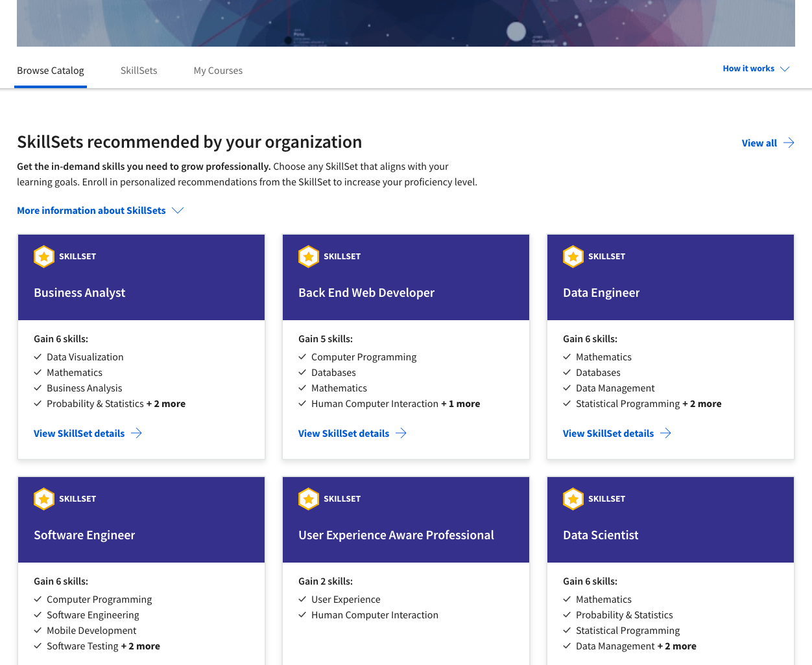This screenshot has height=665, width=812.
Task: Open the How it works dropdown
Action: 756,68
